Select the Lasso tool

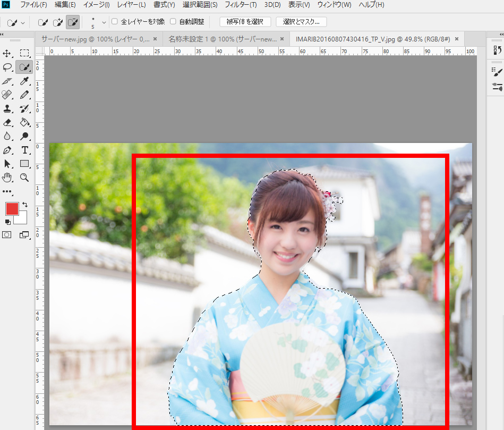click(7, 67)
